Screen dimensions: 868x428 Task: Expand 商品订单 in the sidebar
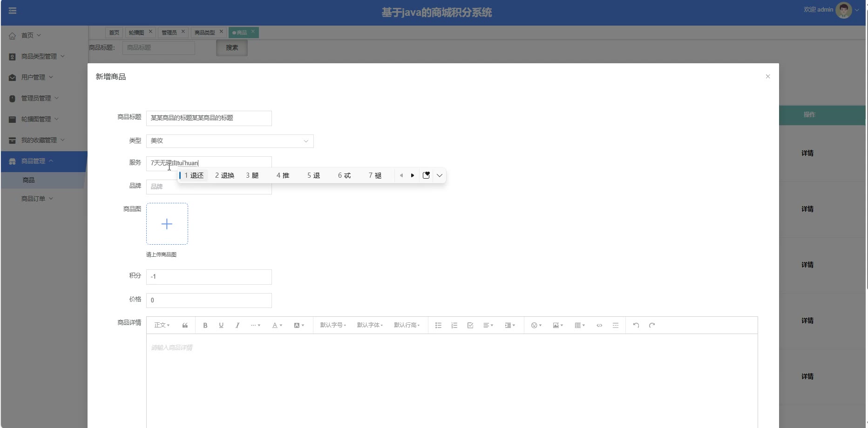tap(44, 199)
